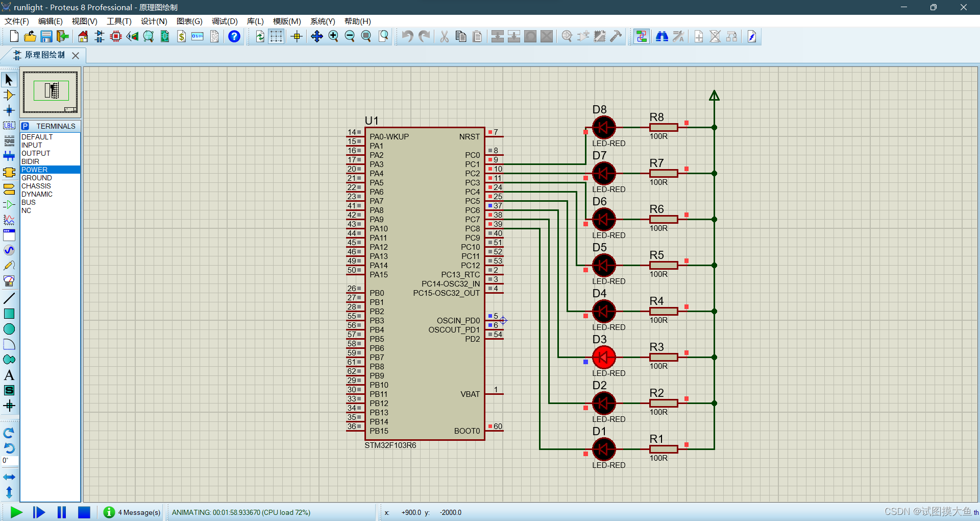Select GROUND in the terminals list
This screenshot has height=521, width=980.
coord(36,178)
